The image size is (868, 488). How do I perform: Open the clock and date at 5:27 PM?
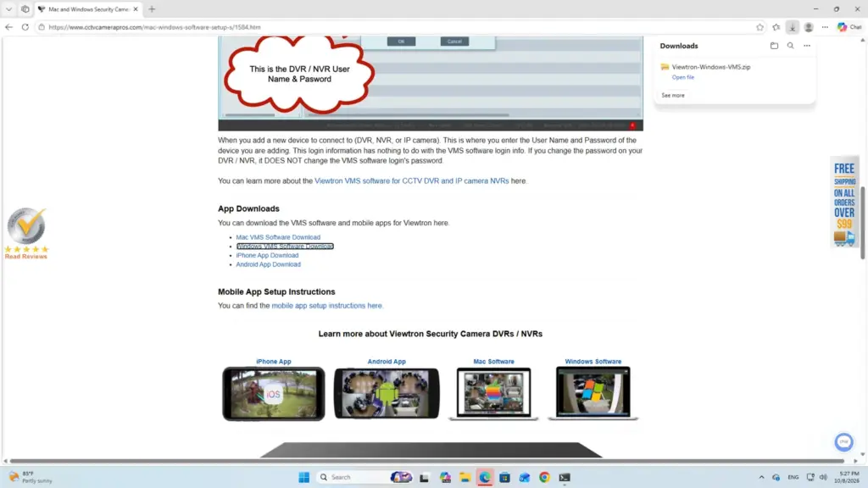[x=849, y=477]
